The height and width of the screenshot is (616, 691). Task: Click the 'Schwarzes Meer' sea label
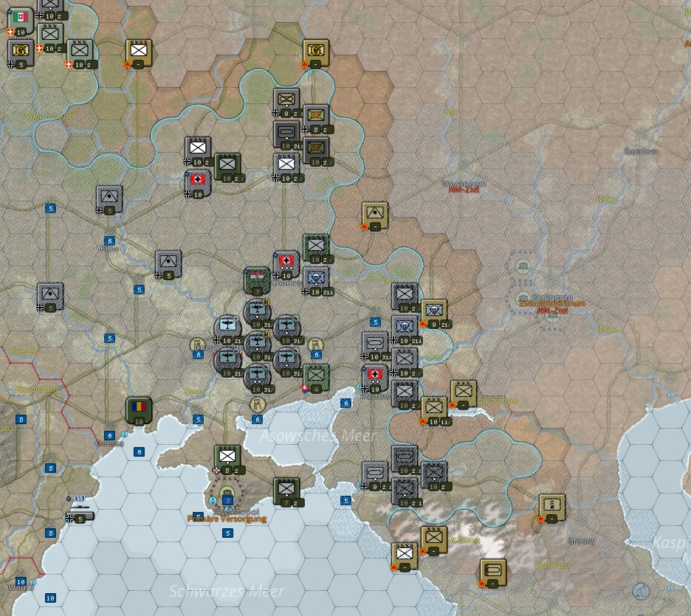(227, 591)
